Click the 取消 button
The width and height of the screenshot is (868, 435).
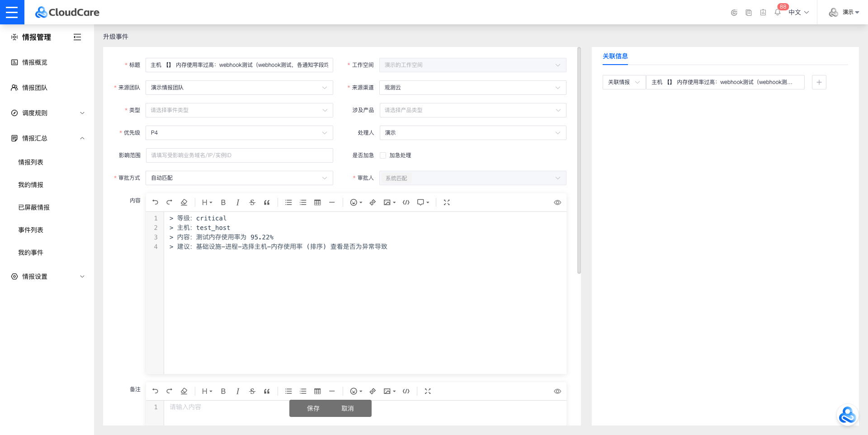click(x=347, y=408)
